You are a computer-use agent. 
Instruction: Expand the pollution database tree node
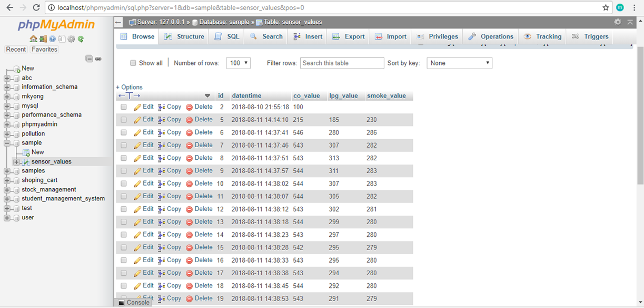pos(7,134)
